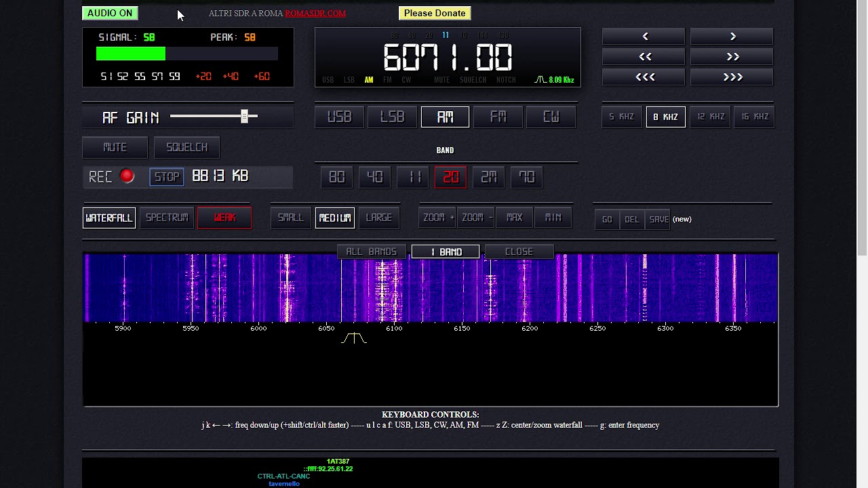The image size is (868, 488).
Task: Click the single left arrow tuning button
Action: 645,37
